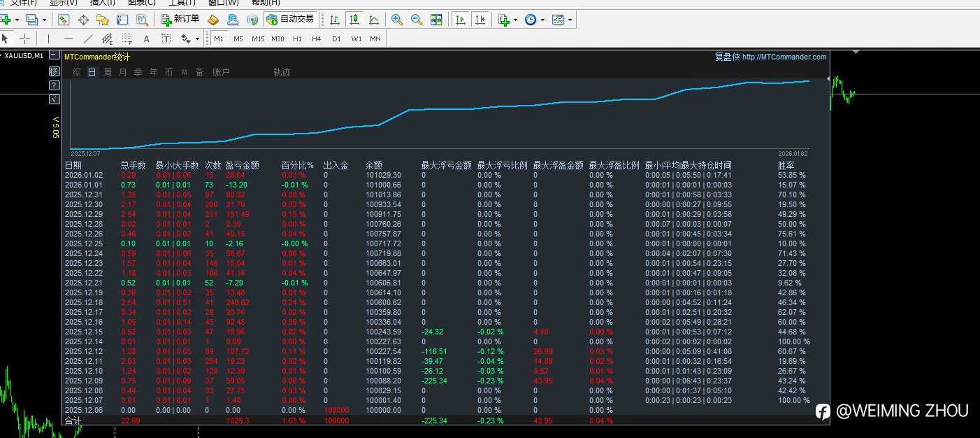The width and height of the screenshot is (980, 438).
Task: Click the √ checkmark panel button
Action: pyautogui.click(x=55, y=99)
